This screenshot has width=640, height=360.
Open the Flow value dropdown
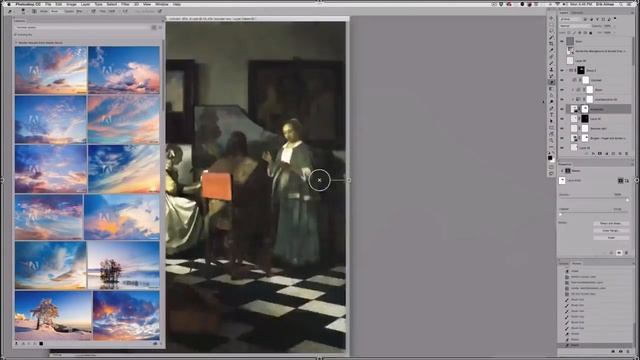[119, 11]
